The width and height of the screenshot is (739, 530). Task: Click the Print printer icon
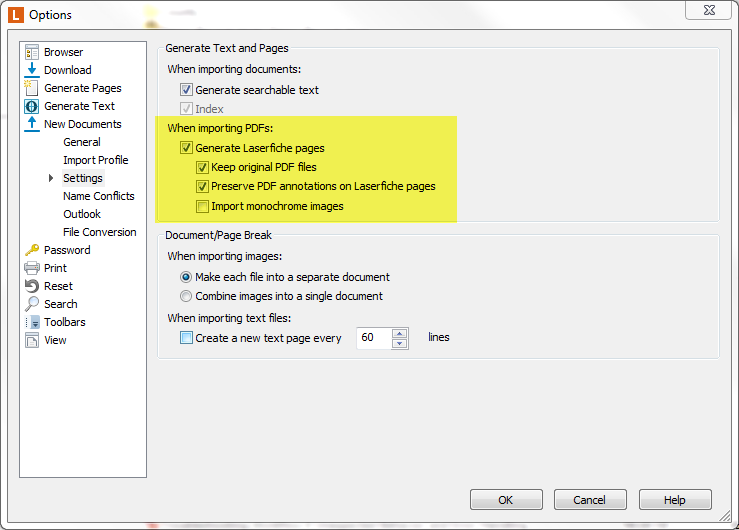click(32, 268)
